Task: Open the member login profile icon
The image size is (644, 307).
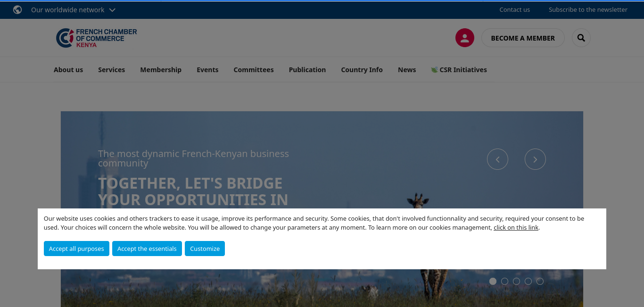Action: 464,38
